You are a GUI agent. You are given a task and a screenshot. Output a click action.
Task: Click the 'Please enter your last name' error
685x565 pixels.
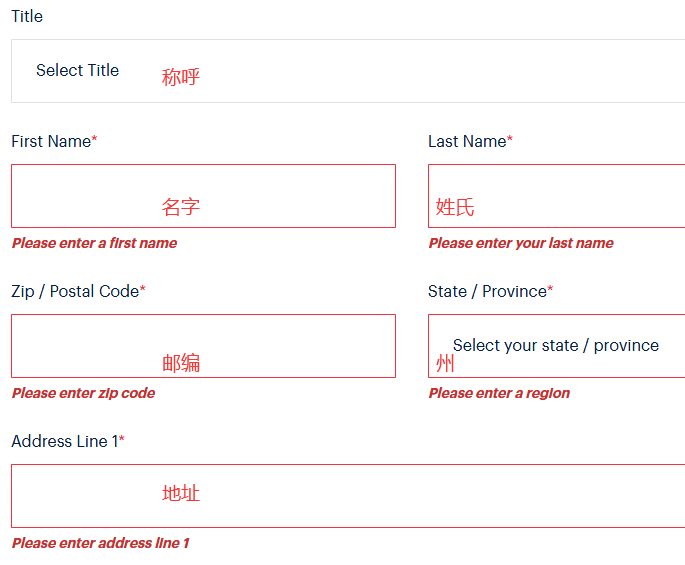click(x=521, y=243)
